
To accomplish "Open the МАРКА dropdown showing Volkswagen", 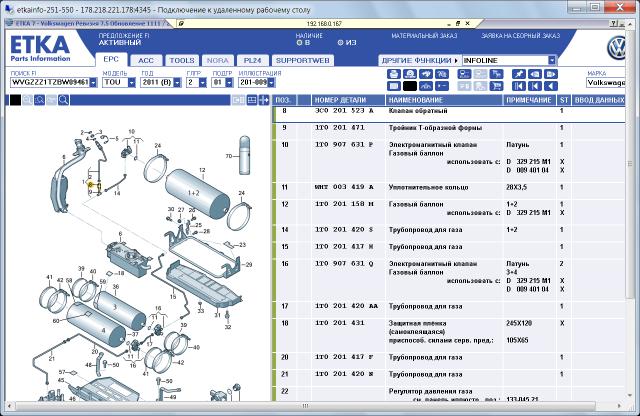I will 605,82.
